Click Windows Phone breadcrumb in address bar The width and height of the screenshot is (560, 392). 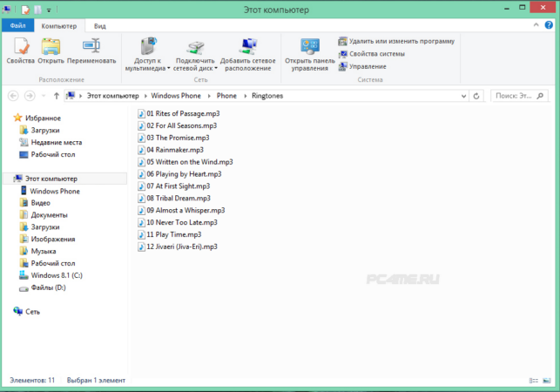tap(176, 96)
